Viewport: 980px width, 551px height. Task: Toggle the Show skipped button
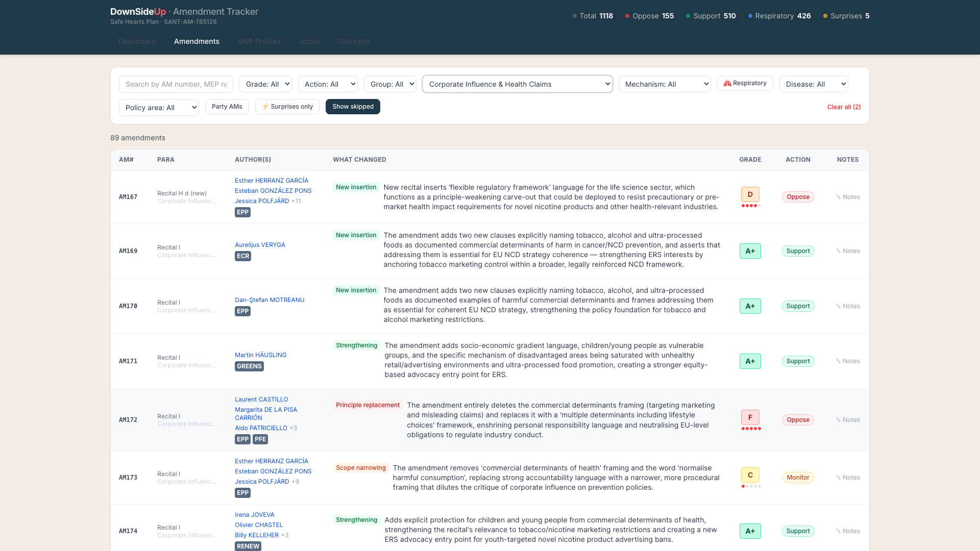click(353, 107)
